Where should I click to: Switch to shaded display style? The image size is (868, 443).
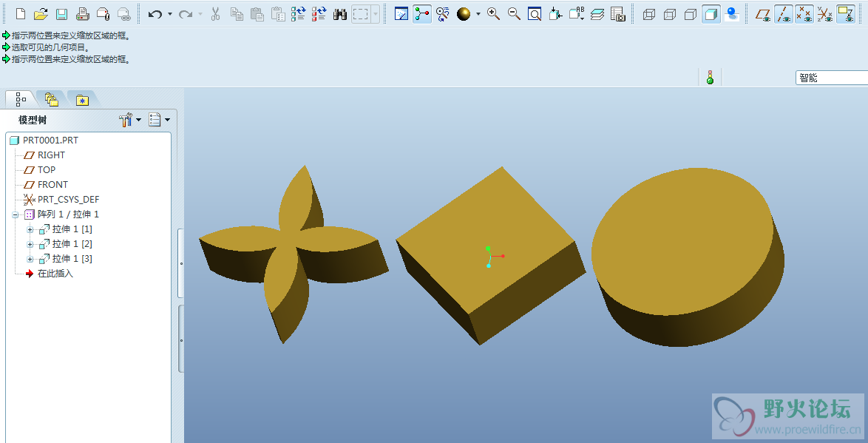[x=711, y=14]
